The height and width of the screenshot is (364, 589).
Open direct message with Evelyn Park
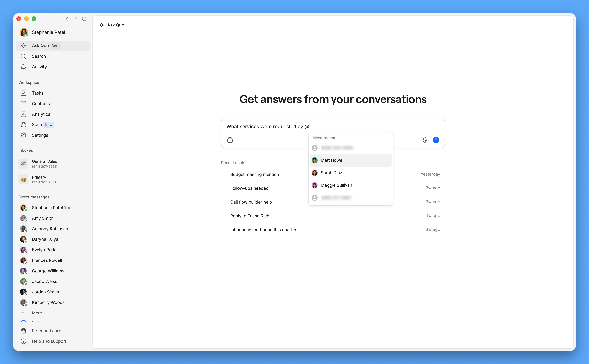pyautogui.click(x=52, y=250)
